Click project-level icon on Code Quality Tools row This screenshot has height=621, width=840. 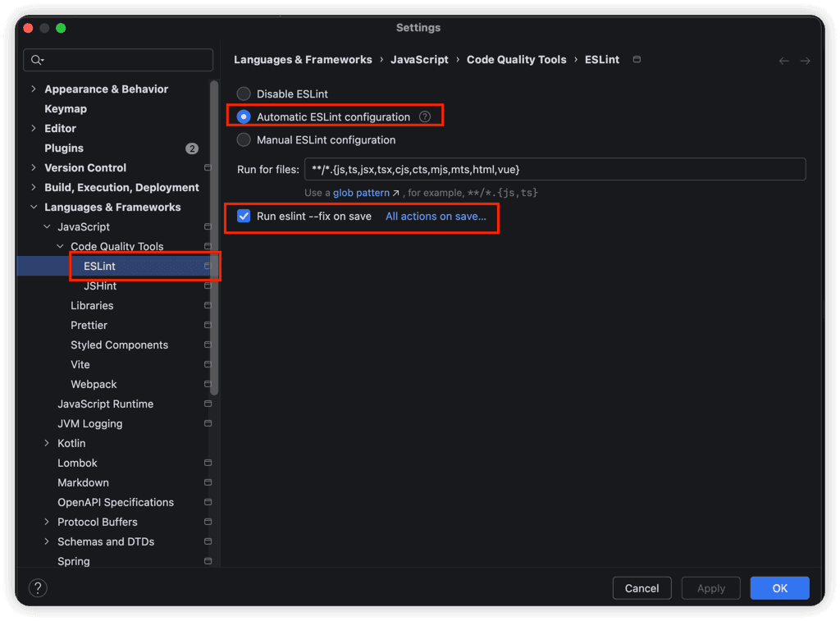click(208, 246)
